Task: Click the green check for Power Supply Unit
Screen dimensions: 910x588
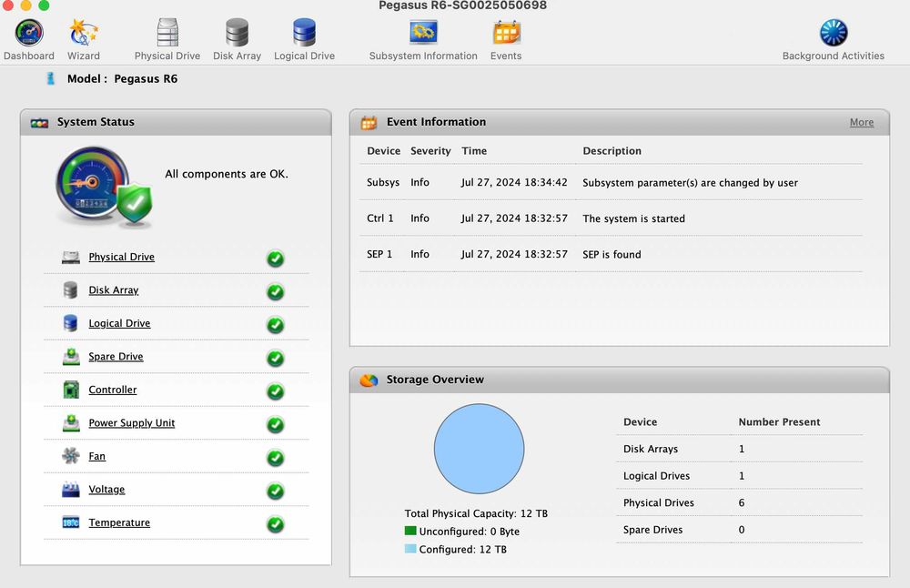Action: coord(275,424)
